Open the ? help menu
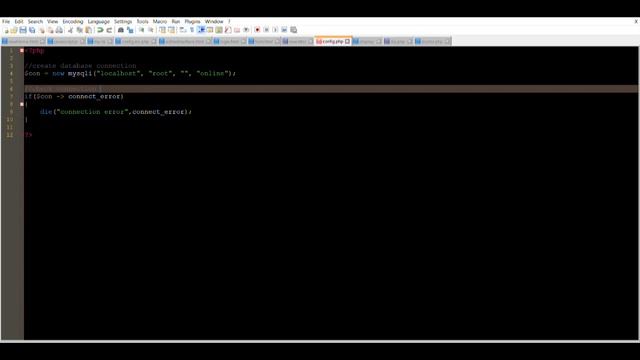The width and height of the screenshot is (640, 360). [x=229, y=21]
